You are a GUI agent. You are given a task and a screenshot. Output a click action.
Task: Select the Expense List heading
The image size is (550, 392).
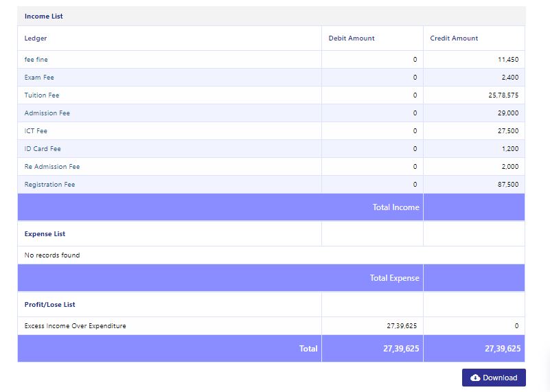(45, 234)
